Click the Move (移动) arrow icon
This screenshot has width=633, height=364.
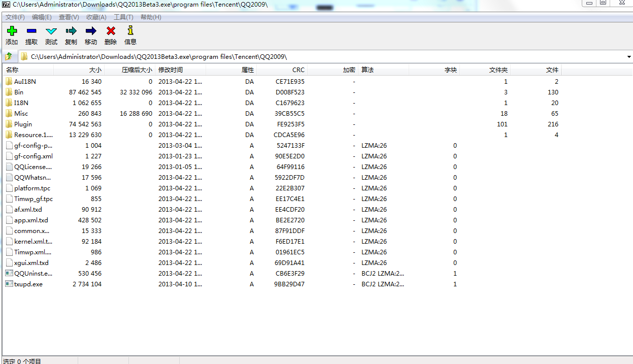[x=91, y=31]
